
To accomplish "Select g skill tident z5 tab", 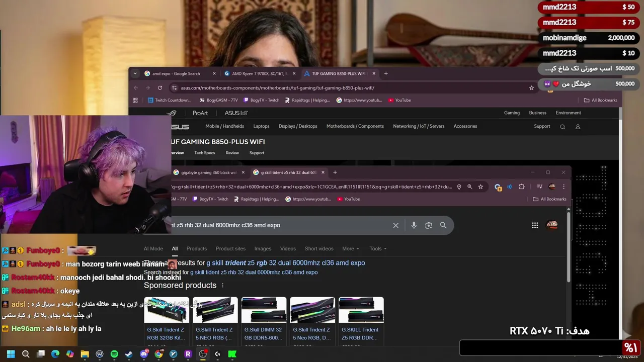I will tap(288, 172).
